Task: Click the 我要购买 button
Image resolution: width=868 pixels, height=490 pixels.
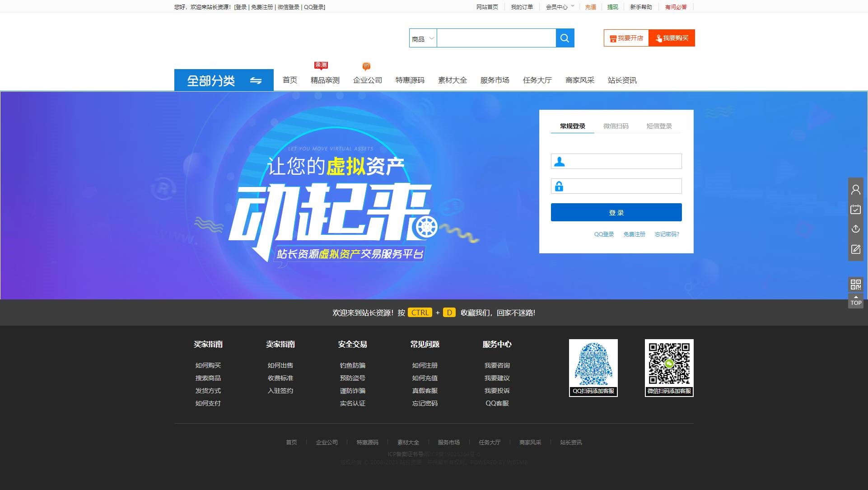Action: click(x=672, y=38)
